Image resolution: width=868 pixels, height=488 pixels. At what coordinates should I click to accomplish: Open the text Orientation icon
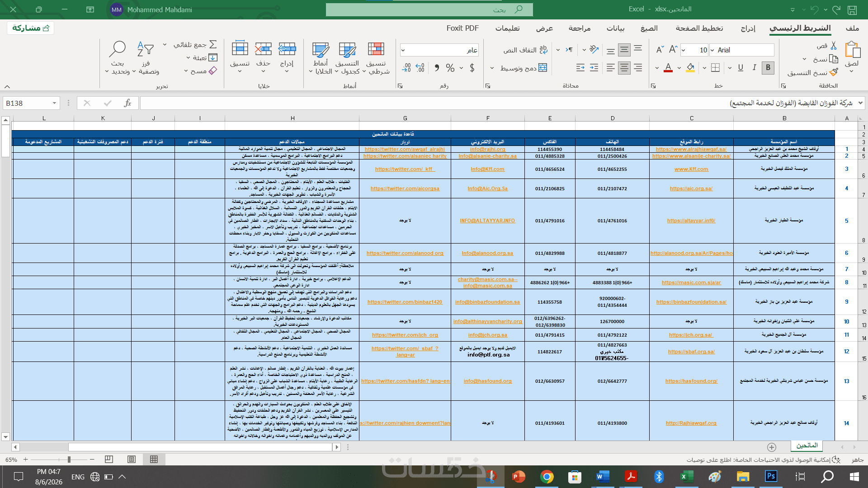click(x=594, y=50)
